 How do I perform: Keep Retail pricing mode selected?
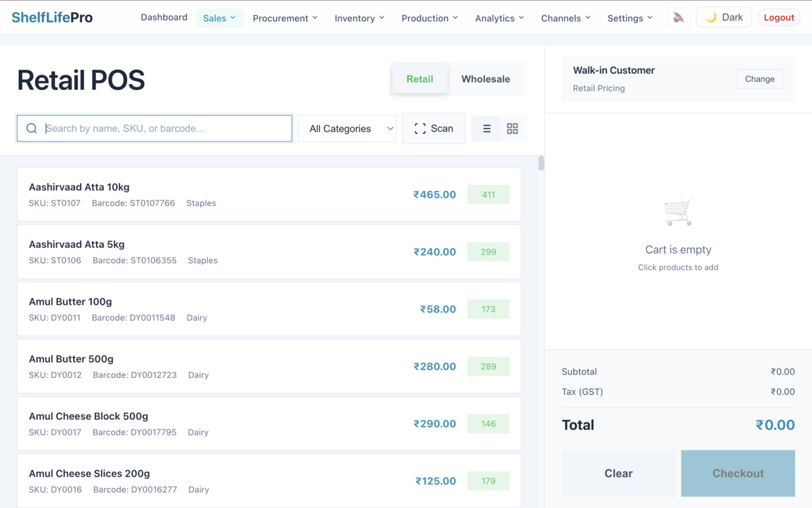420,79
